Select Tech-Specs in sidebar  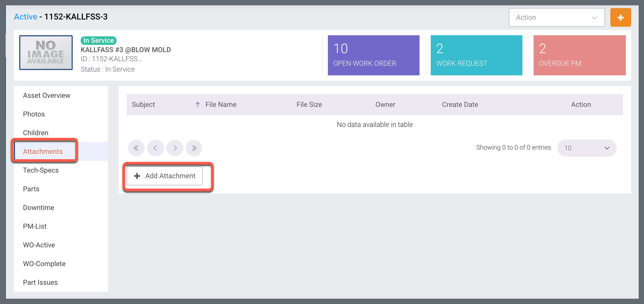(x=41, y=170)
